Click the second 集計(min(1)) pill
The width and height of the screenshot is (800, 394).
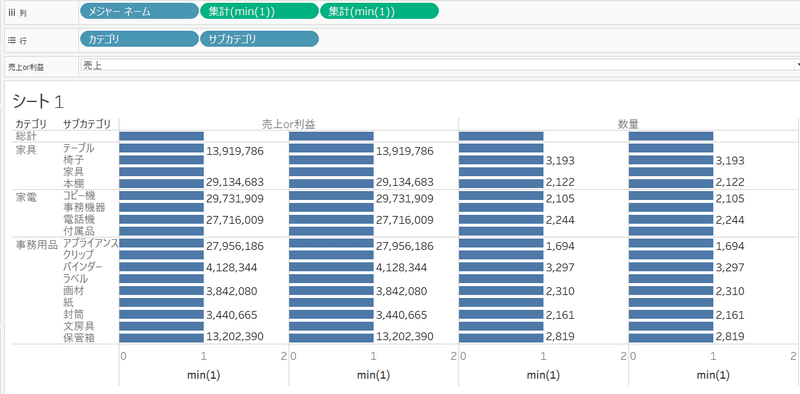(379, 11)
